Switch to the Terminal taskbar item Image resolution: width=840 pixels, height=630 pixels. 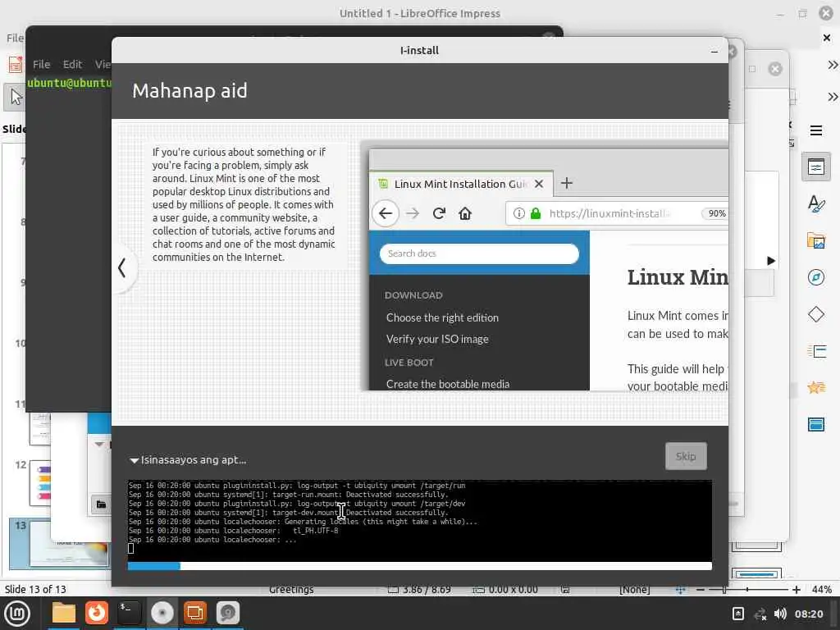129,614
